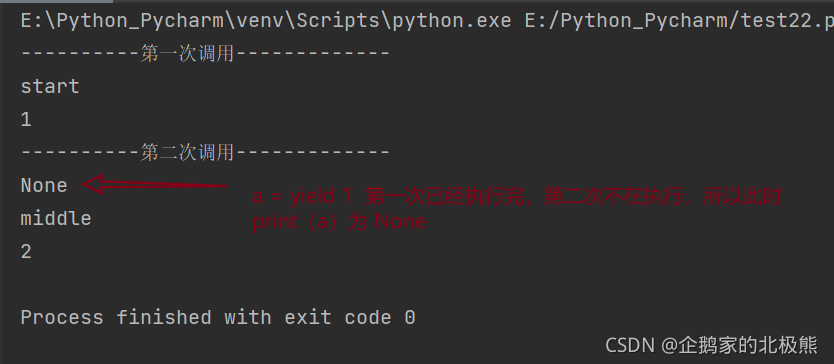Click the output line showing 2
Screen dimensions: 834x364
[26, 252]
